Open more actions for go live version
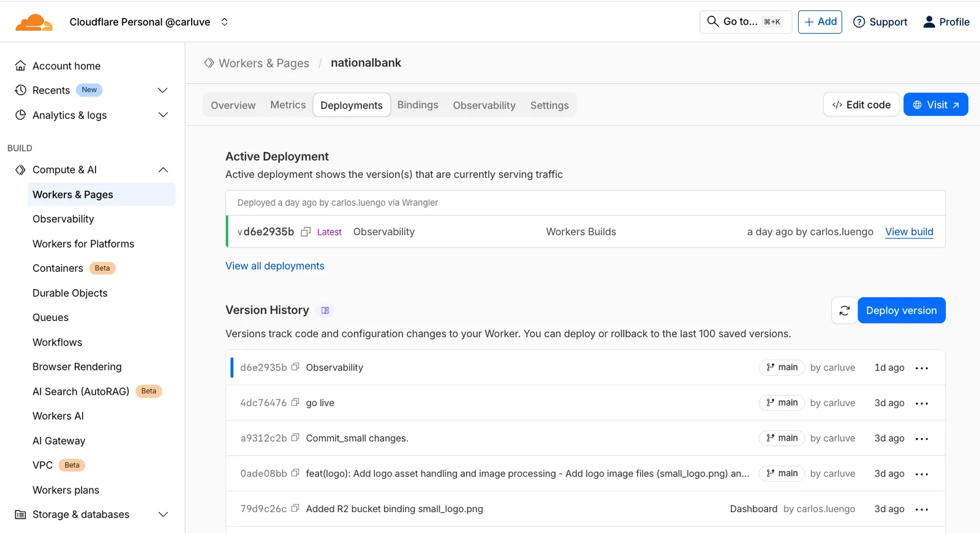980x533 pixels. (x=922, y=404)
